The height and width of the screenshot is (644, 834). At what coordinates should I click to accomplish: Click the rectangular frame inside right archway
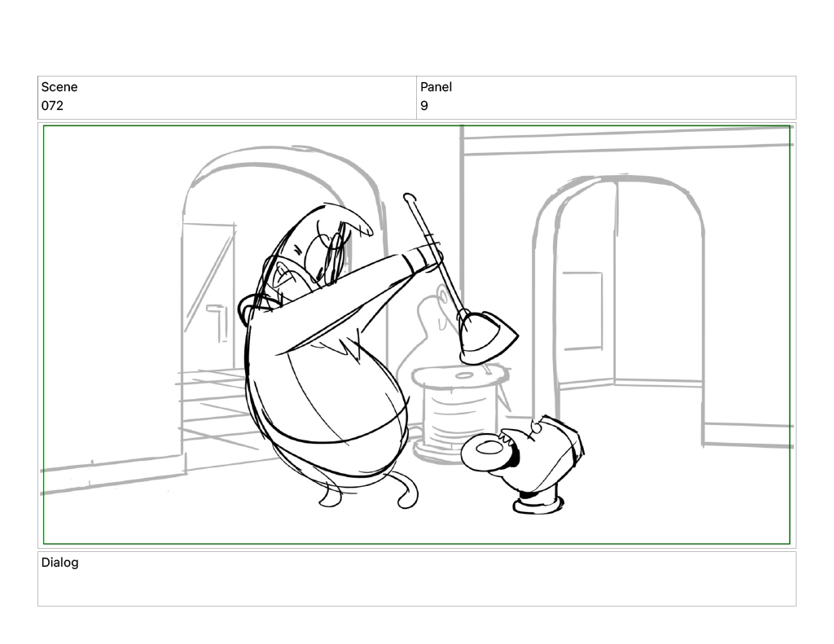(582, 311)
